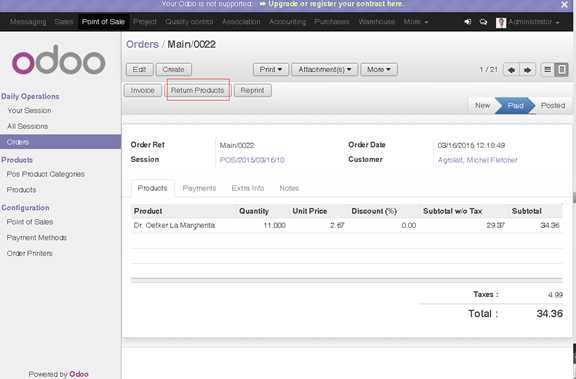Viewport: 576px width, 379px height.
Task: Close the unsupported Odoo banner
Action: click(564, 4)
